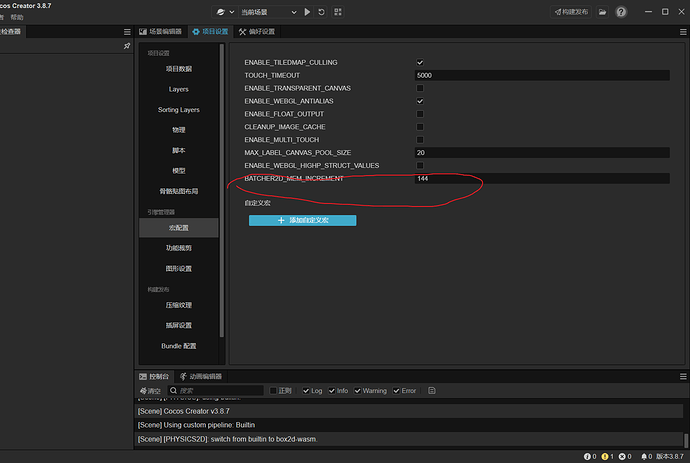Open the Help menu
The height and width of the screenshot is (463, 690).
tap(17, 17)
